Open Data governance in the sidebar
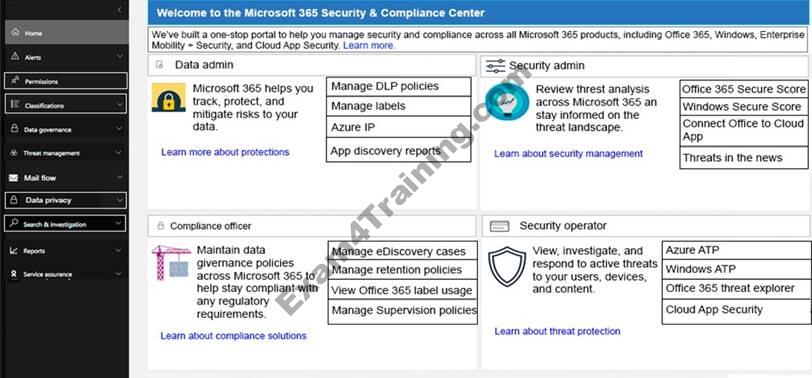This screenshot has height=378, width=812. tap(66, 129)
